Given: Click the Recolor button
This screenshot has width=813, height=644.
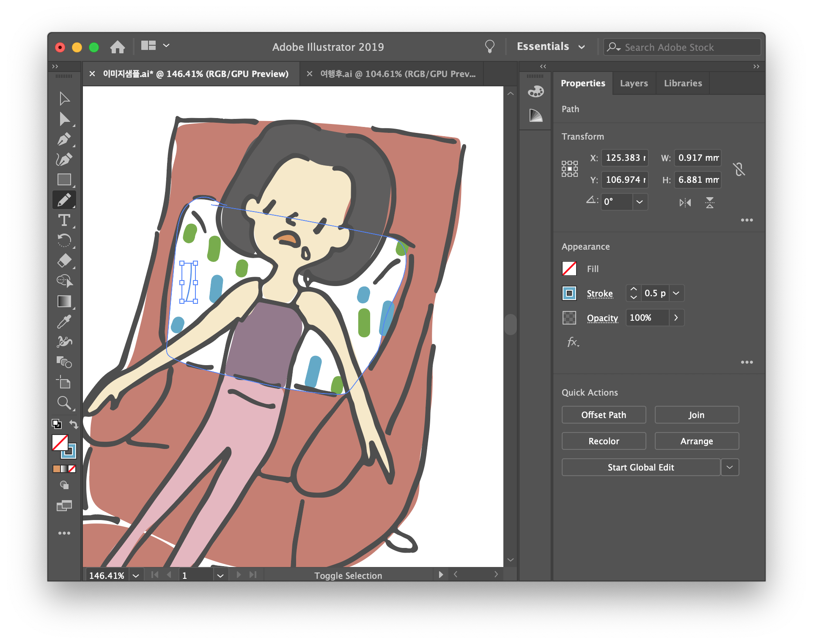Looking at the screenshot, I should coord(603,441).
